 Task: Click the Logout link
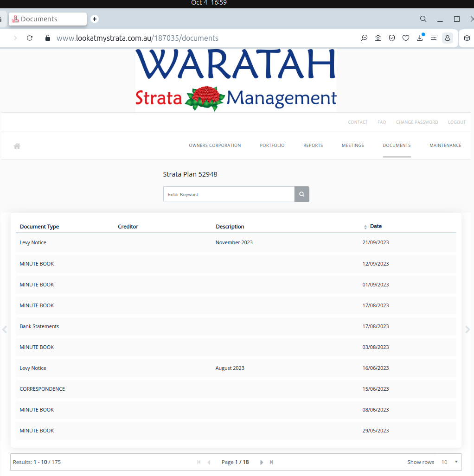pyautogui.click(x=456, y=122)
